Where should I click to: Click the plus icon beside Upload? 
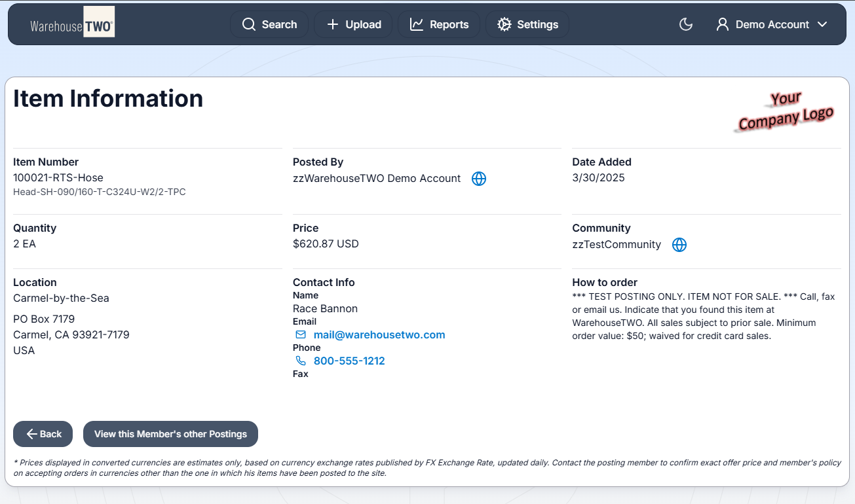click(x=333, y=25)
